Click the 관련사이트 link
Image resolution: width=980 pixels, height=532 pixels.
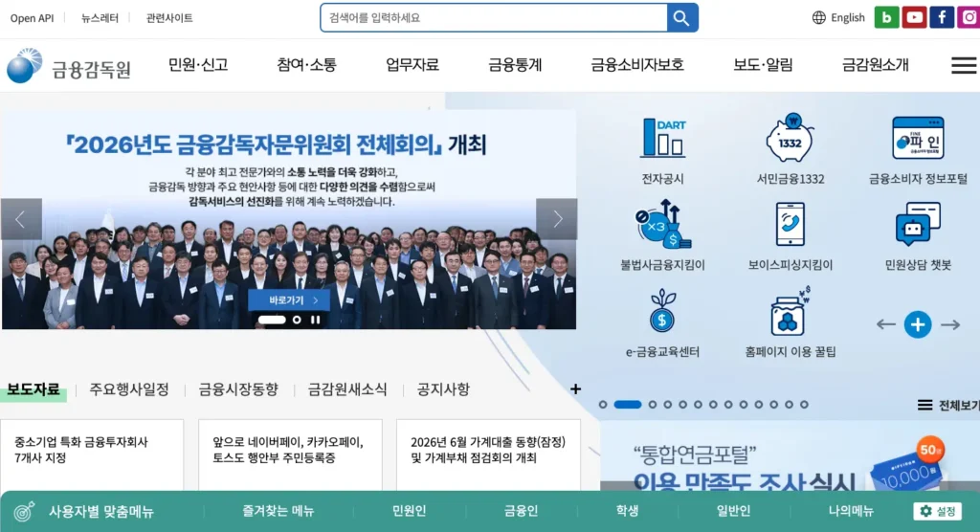[x=169, y=18]
